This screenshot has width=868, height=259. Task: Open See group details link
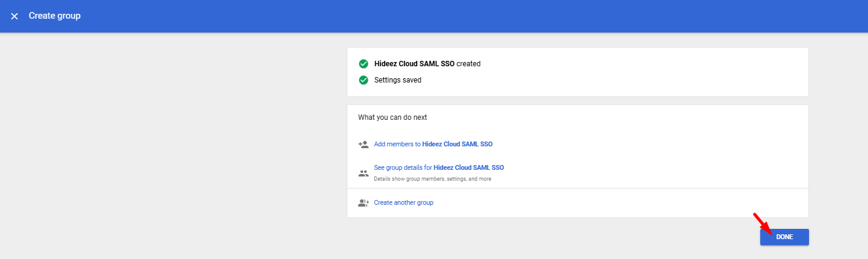[439, 167]
